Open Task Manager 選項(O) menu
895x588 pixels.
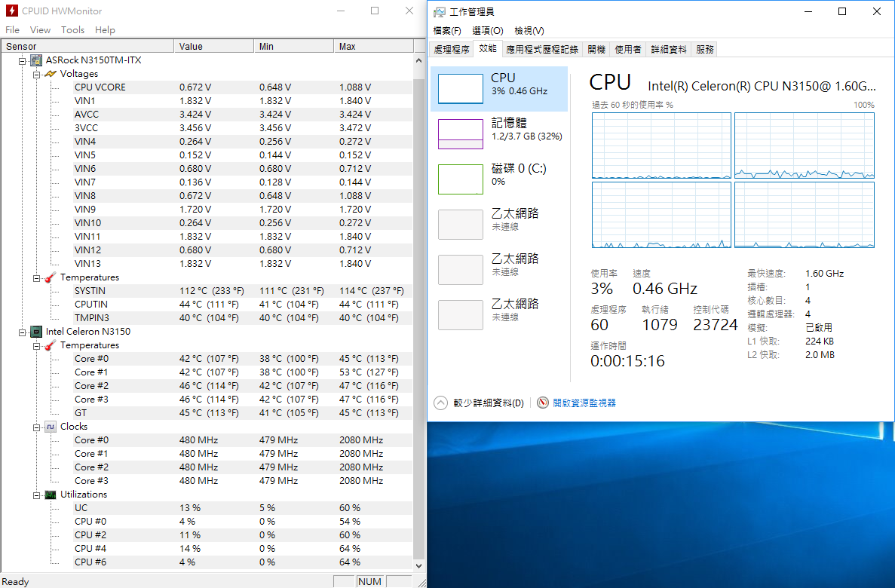coord(487,31)
